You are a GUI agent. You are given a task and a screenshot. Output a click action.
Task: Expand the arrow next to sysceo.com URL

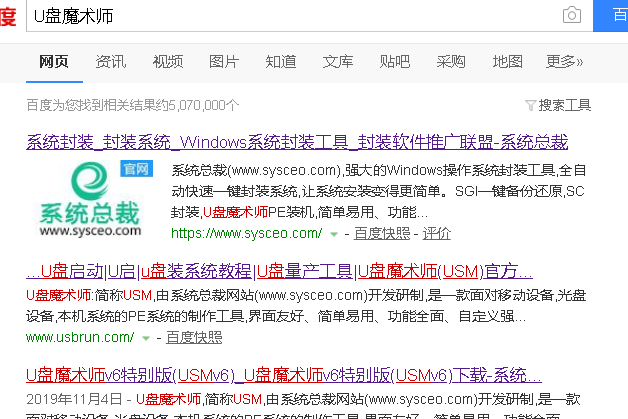(334, 234)
